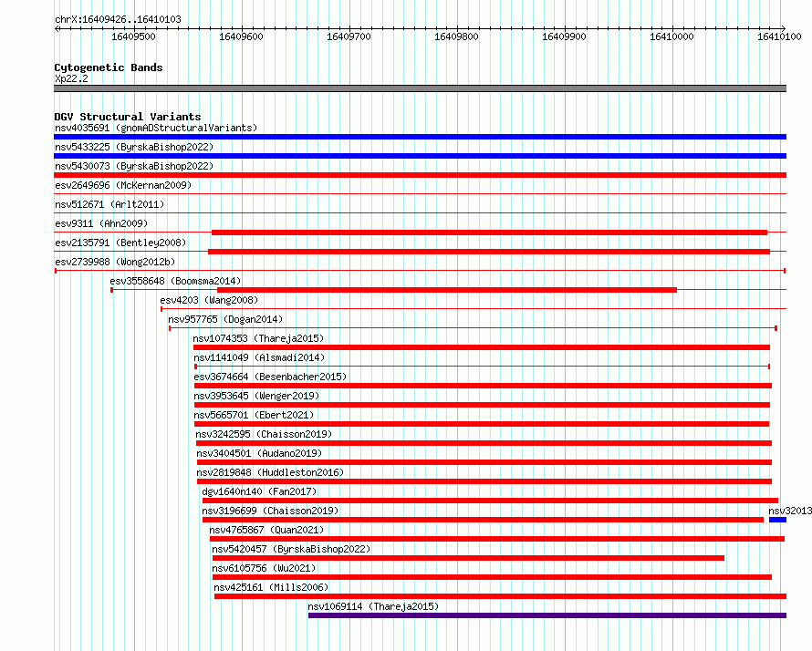The width and height of the screenshot is (812, 651).
Task: Click the blue nsv5433225 variant bar
Action: (420, 156)
